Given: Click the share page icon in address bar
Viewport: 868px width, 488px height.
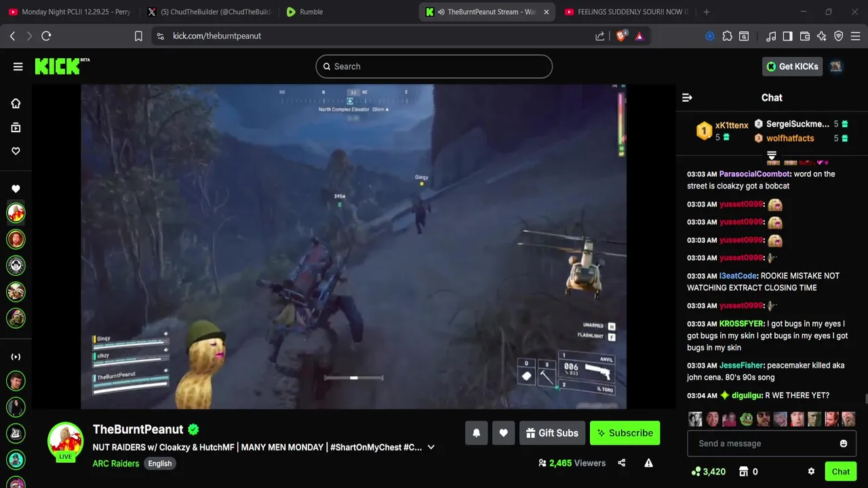Looking at the screenshot, I should 600,36.
